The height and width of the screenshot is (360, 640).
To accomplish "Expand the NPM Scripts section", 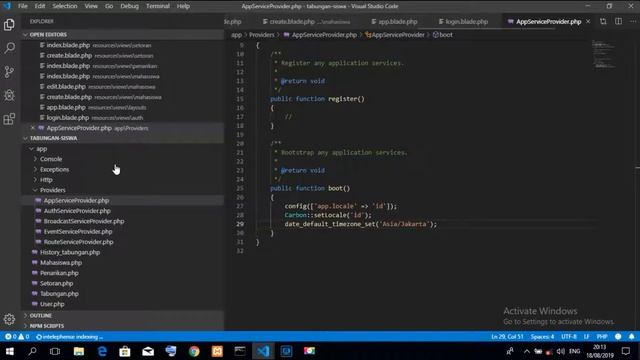I will [x=122, y=326].
